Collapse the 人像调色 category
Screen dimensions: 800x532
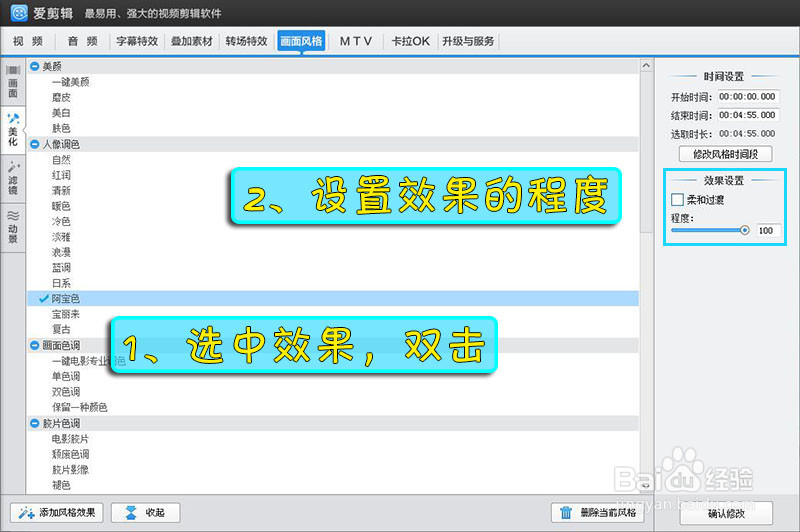[35, 144]
